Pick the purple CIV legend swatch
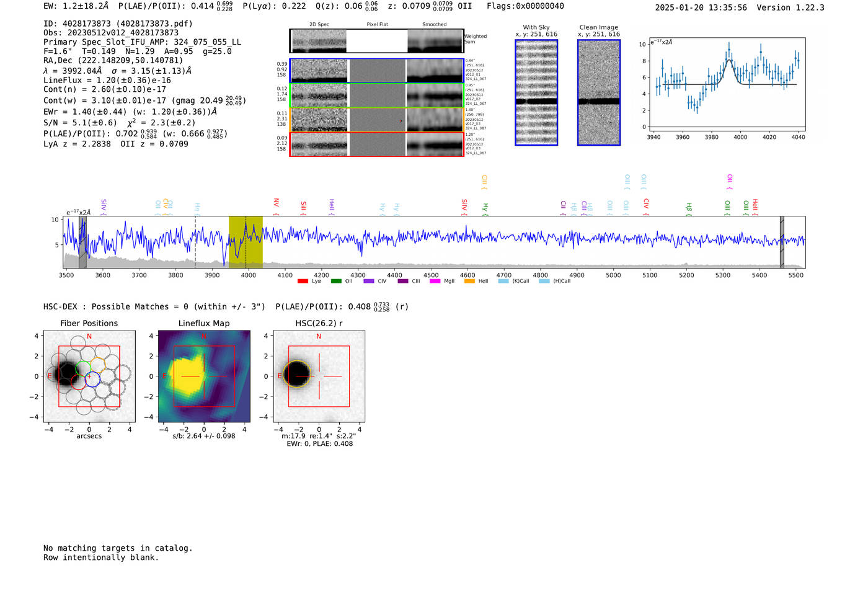 (369, 281)
